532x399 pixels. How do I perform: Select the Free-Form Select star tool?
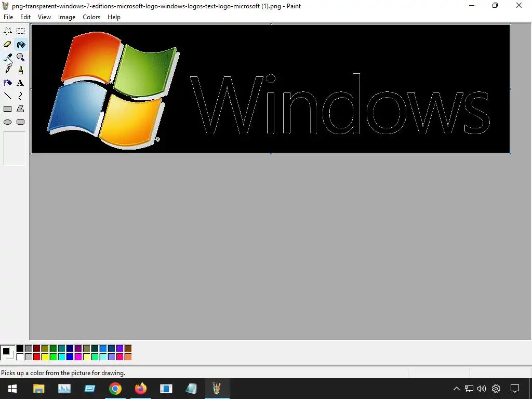7,31
